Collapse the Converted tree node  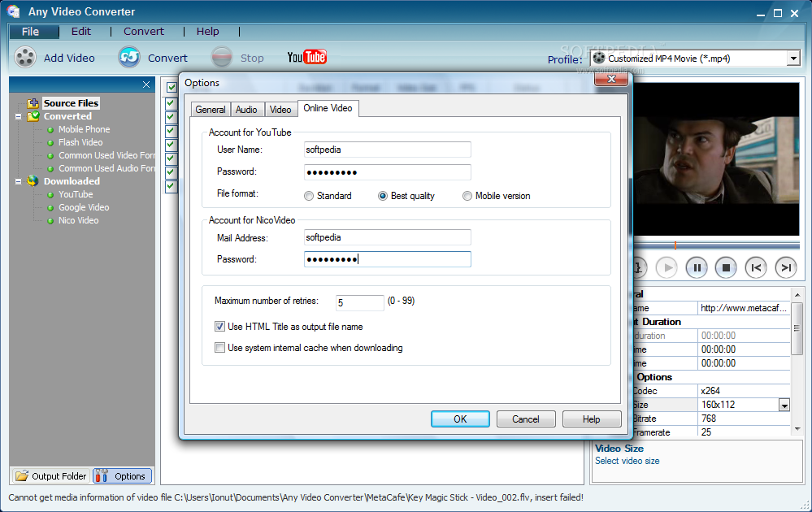tap(18, 116)
